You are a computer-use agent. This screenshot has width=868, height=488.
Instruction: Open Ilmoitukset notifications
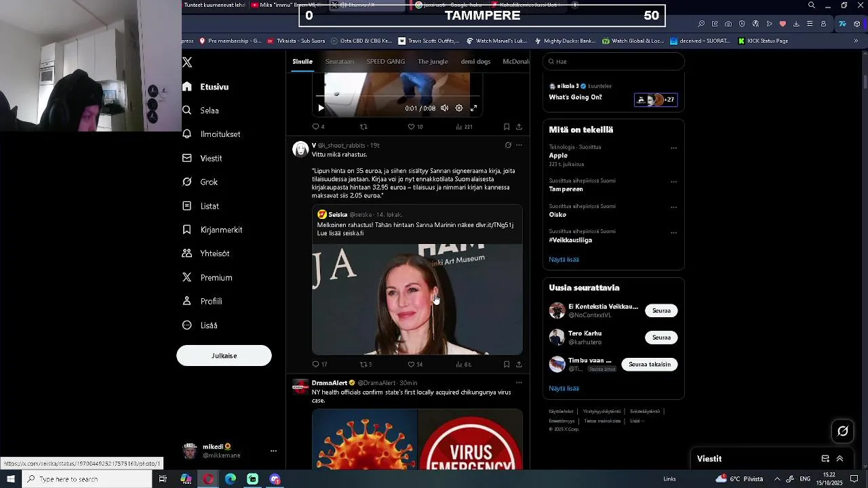212,134
